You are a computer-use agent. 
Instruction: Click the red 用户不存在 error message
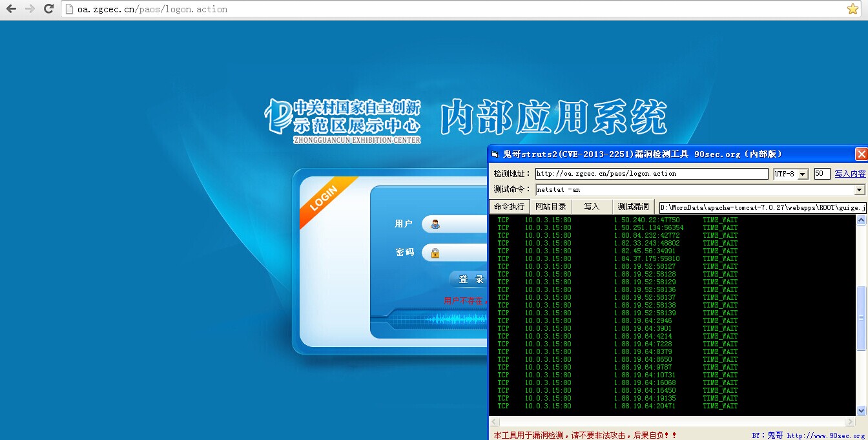(466, 301)
